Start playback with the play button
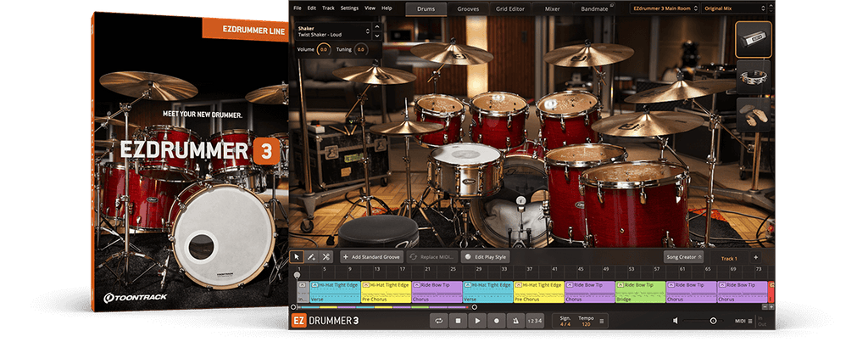Screen dimensions: 868x353 pos(476,320)
